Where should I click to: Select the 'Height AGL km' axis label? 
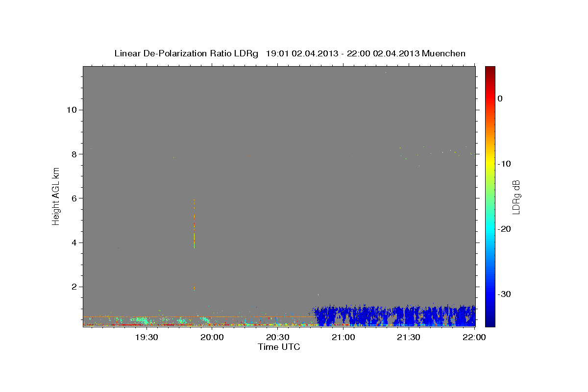[x=56, y=196]
